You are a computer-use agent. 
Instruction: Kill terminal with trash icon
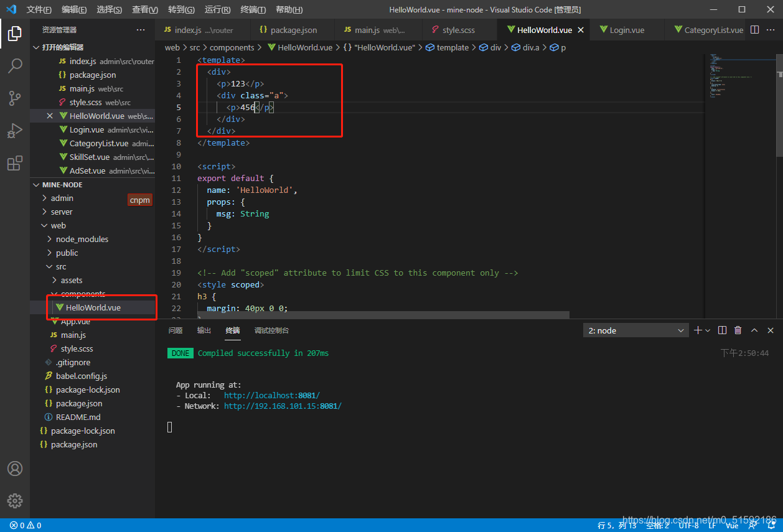(x=738, y=330)
